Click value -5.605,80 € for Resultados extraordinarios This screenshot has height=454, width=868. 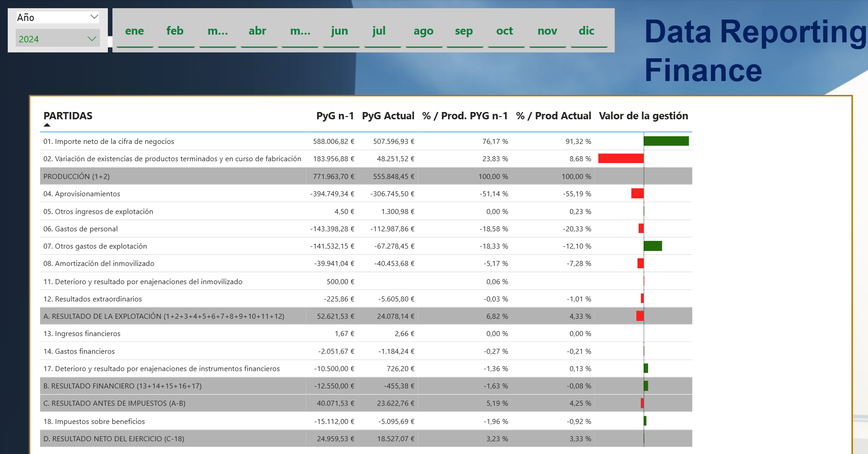click(396, 299)
